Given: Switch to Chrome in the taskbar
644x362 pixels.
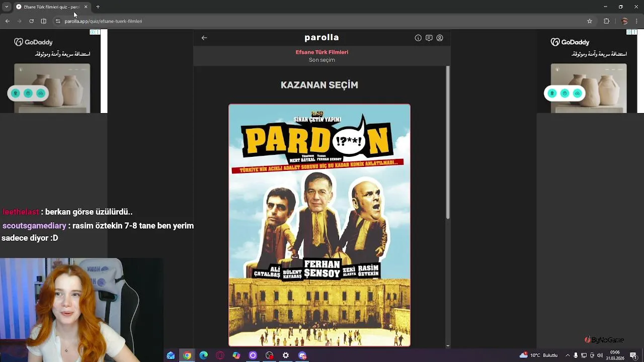Looking at the screenshot, I should pyautogui.click(x=187, y=355).
